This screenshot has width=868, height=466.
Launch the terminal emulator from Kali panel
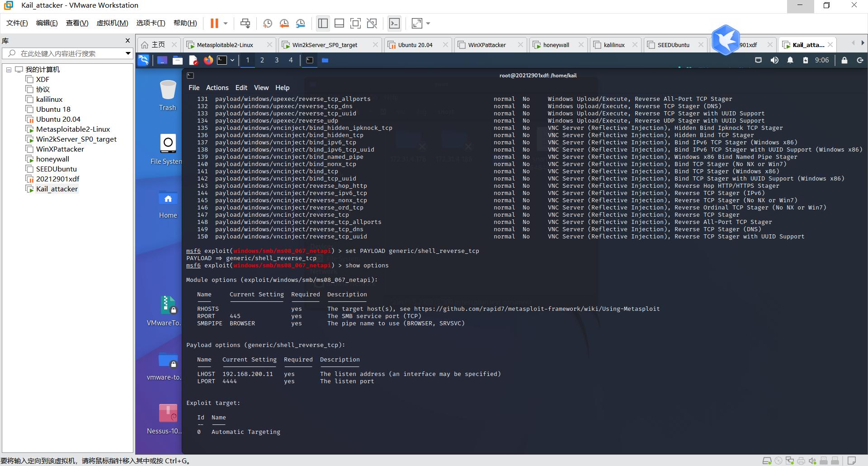pyautogui.click(x=222, y=60)
